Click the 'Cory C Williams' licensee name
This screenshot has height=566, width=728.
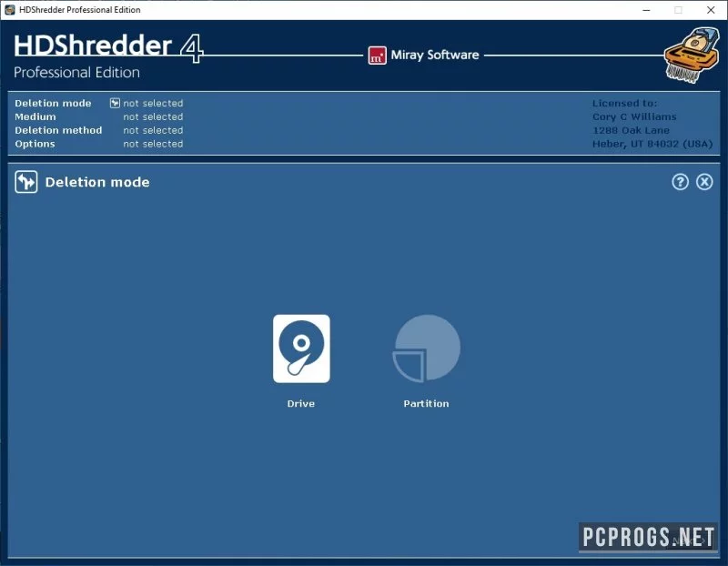click(x=634, y=116)
